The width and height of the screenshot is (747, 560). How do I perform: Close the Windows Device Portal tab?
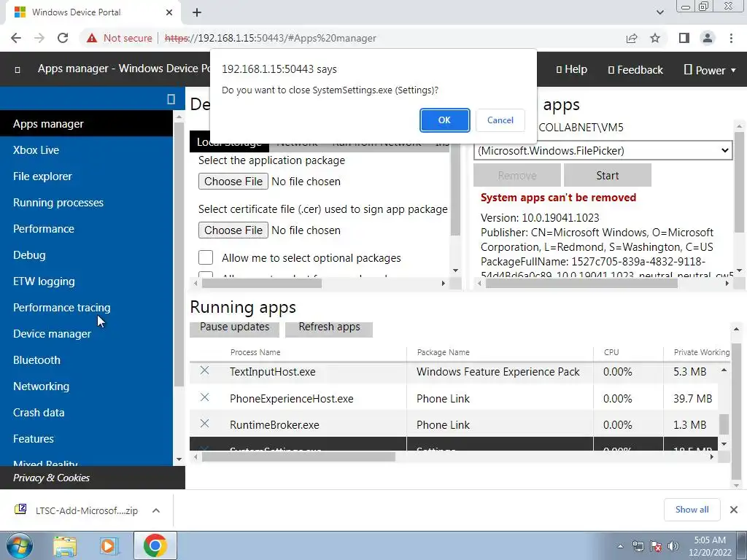169,12
